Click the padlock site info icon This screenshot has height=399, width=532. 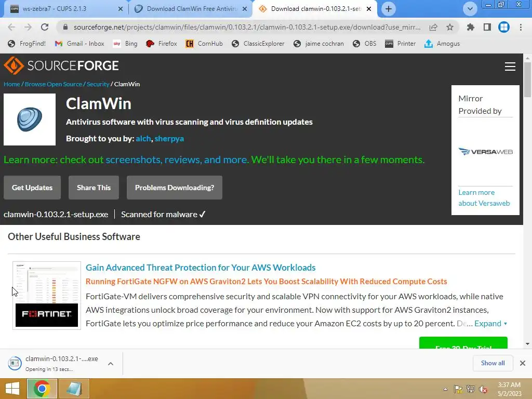point(65,27)
